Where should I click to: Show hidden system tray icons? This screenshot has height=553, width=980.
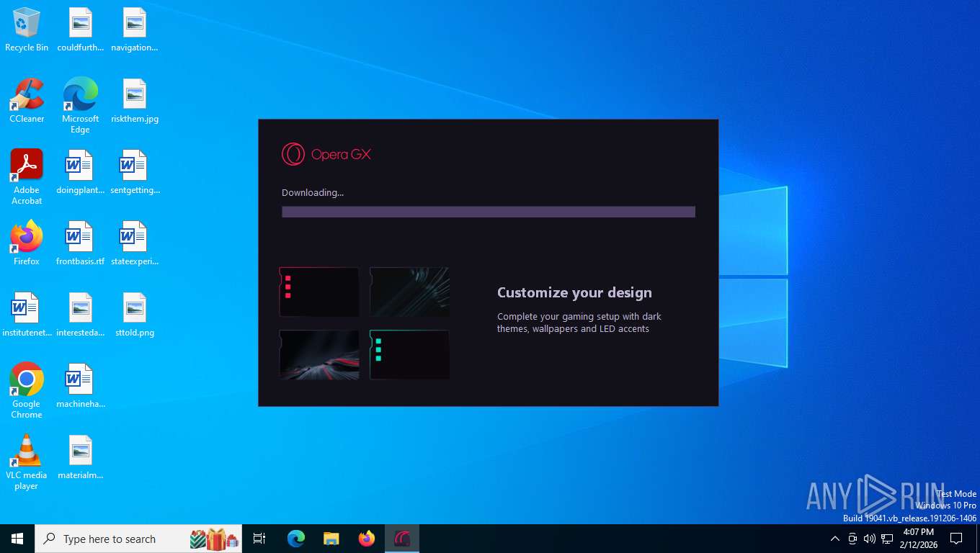point(835,539)
